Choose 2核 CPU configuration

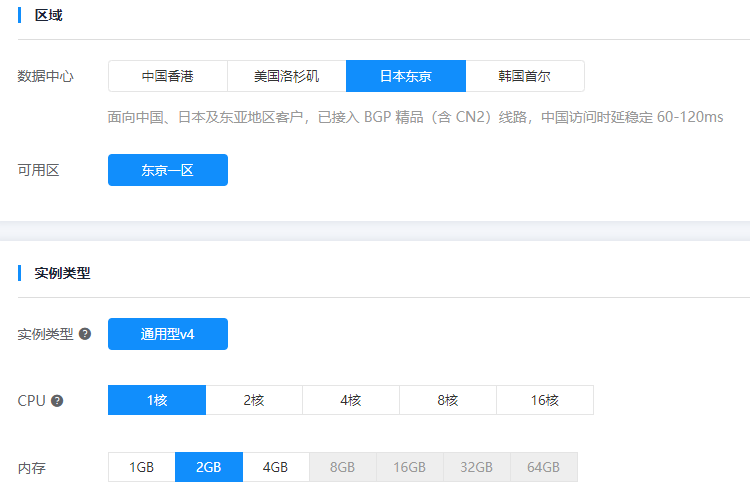tap(254, 400)
